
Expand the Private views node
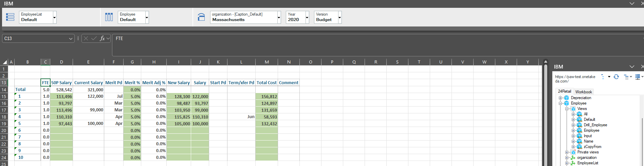pos(567,152)
